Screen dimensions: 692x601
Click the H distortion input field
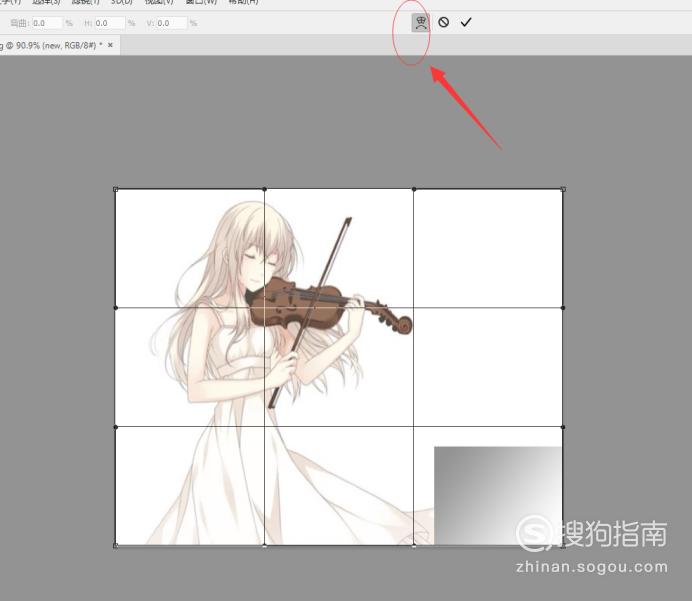click(x=109, y=23)
